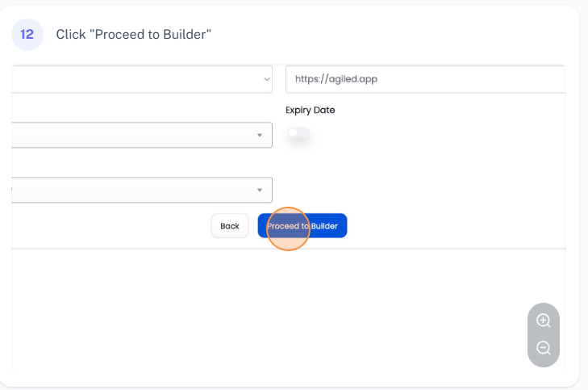588x390 pixels.
Task: Click the zoom in magnifier icon
Action: coord(544,321)
